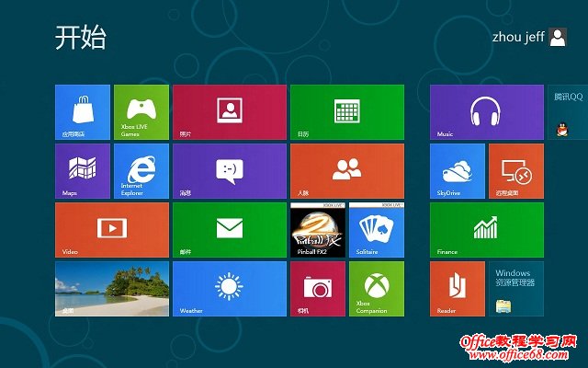Click the zhou jeff user name
588x368 pixels.
(x=518, y=37)
